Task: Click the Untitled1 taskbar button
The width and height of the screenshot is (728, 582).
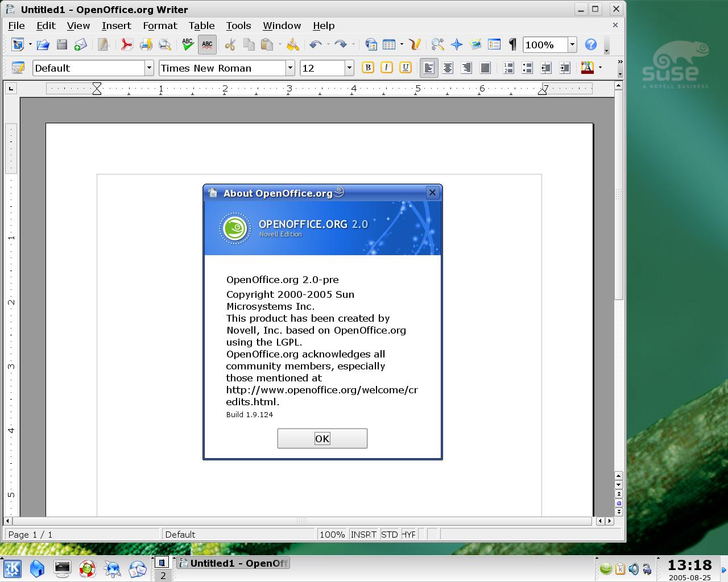Action: click(x=233, y=563)
